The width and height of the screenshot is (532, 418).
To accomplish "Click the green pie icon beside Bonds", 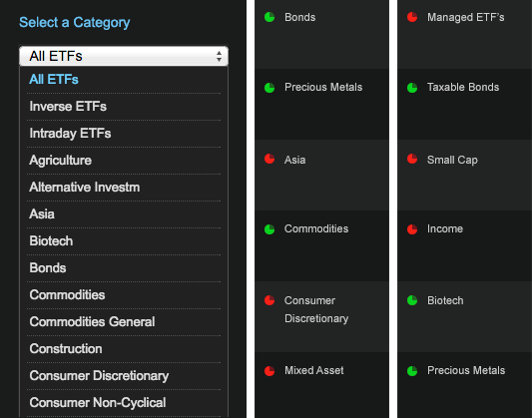I will tap(269, 17).
